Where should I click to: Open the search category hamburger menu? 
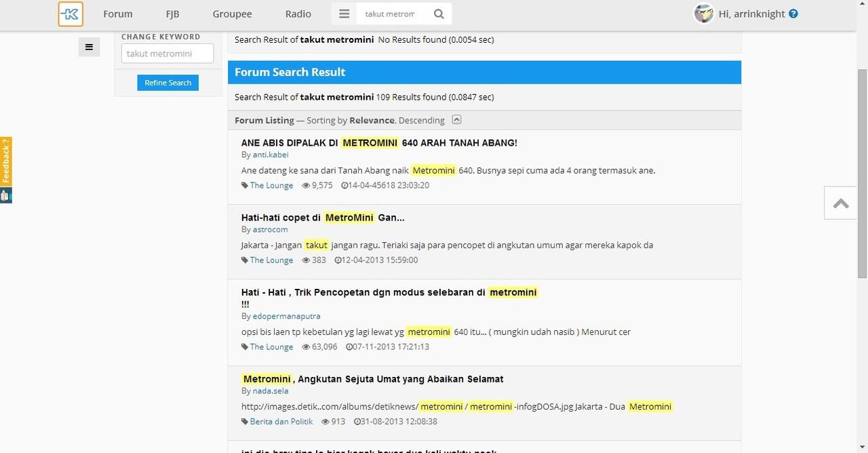point(344,14)
